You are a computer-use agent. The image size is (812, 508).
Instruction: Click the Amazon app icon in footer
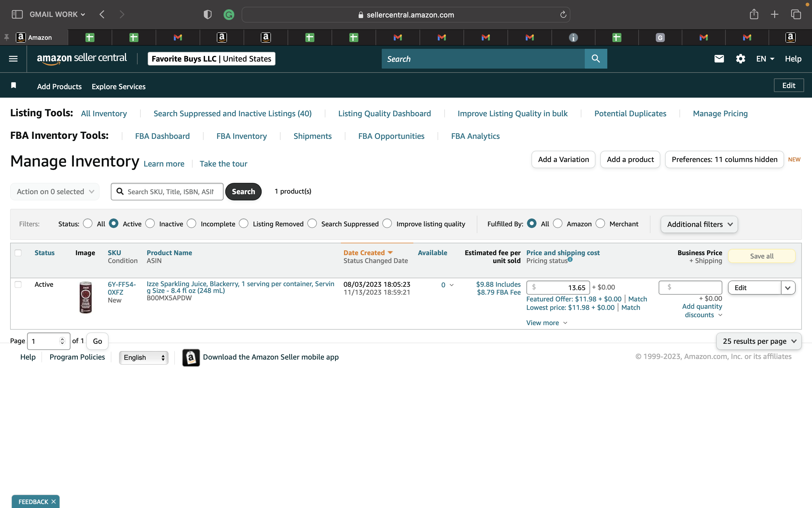point(191,357)
